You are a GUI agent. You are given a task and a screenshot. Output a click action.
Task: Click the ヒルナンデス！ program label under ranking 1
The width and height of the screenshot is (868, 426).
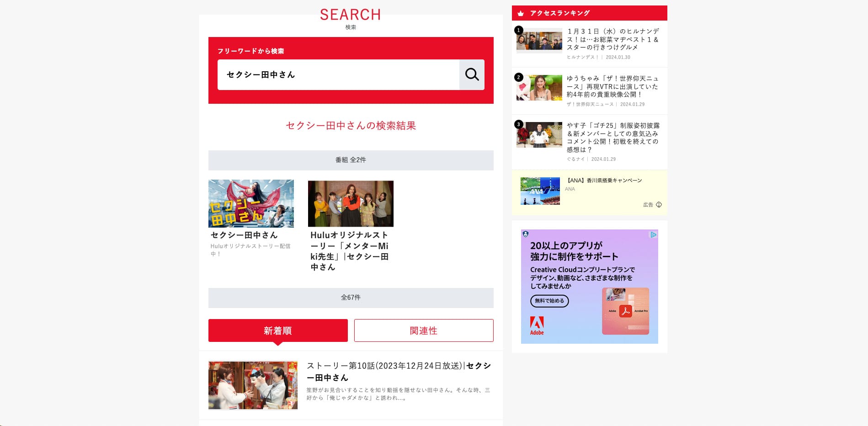[583, 57]
